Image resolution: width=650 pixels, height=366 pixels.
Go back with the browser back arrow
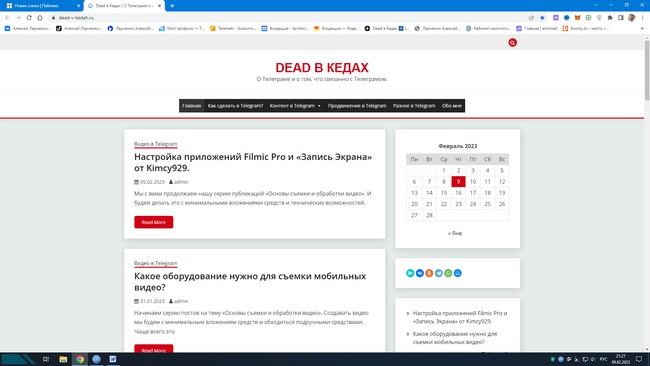tap(7, 17)
